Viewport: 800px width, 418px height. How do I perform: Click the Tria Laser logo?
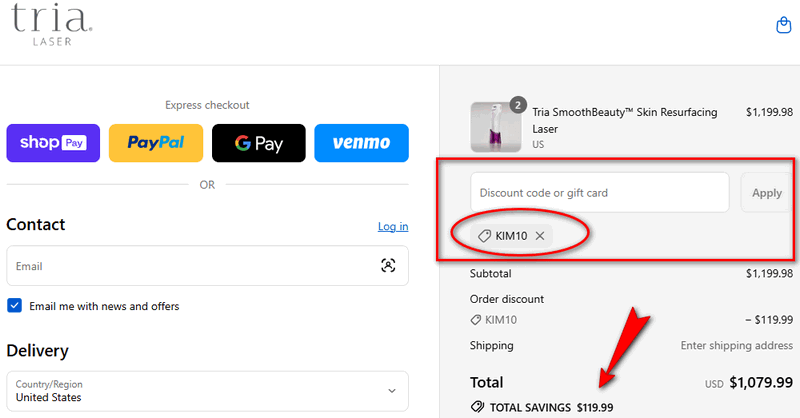pyautogui.click(x=52, y=24)
